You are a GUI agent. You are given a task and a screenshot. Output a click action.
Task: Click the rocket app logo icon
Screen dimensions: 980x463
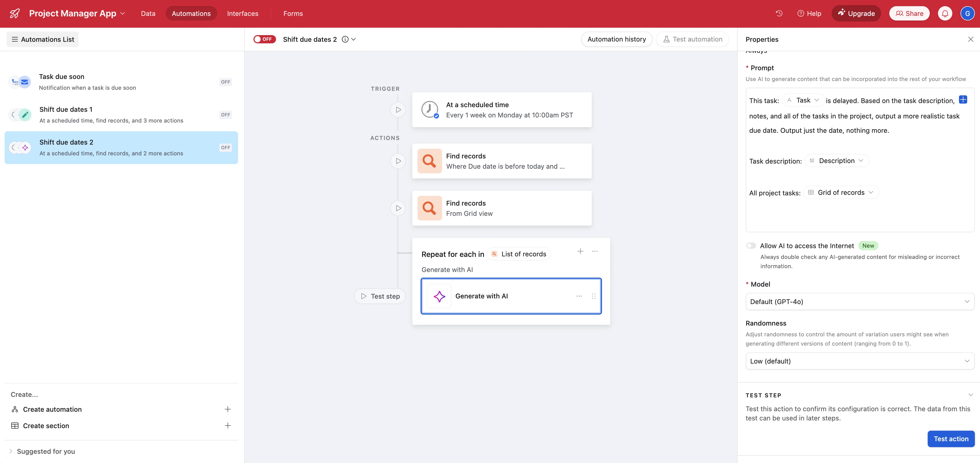15,13
